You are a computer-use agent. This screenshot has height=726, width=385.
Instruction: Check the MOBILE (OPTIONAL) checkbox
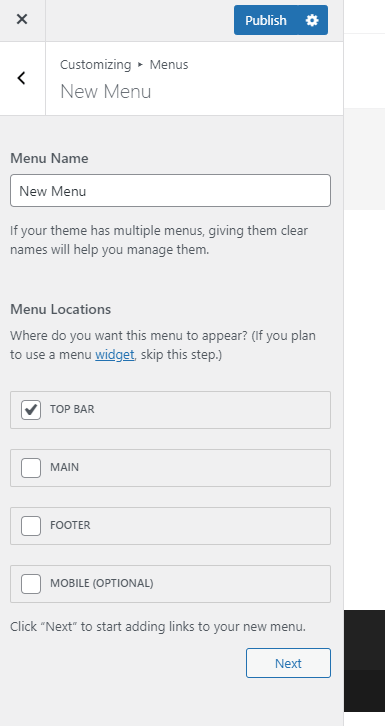pyautogui.click(x=31, y=584)
